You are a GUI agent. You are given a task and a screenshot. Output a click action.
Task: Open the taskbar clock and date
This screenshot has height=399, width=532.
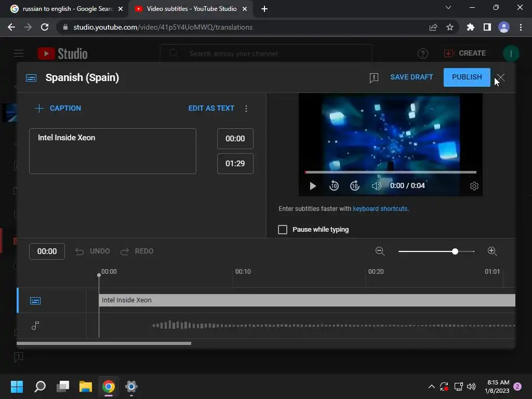[x=497, y=387]
